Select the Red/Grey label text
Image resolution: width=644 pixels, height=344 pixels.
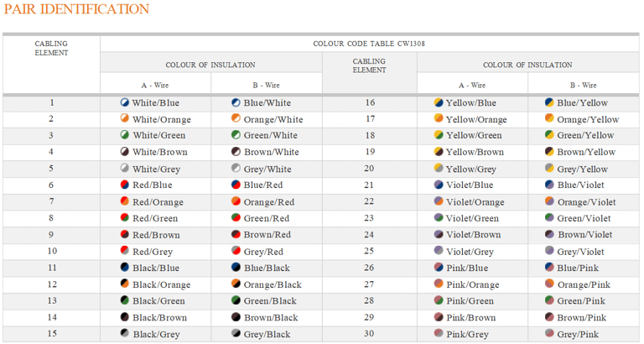pos(153,252)
